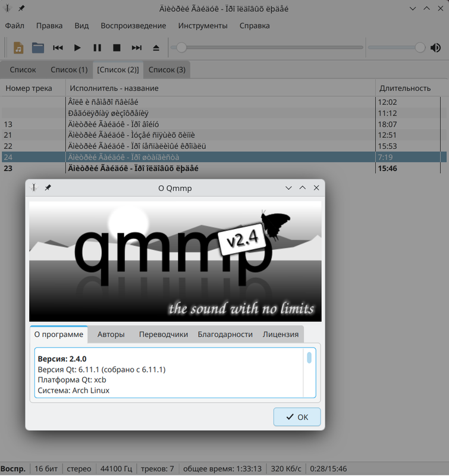This screenshot has width=449, height=476.
Task: Click OK to close the About dialog
Action: click(x=297, y=417)
